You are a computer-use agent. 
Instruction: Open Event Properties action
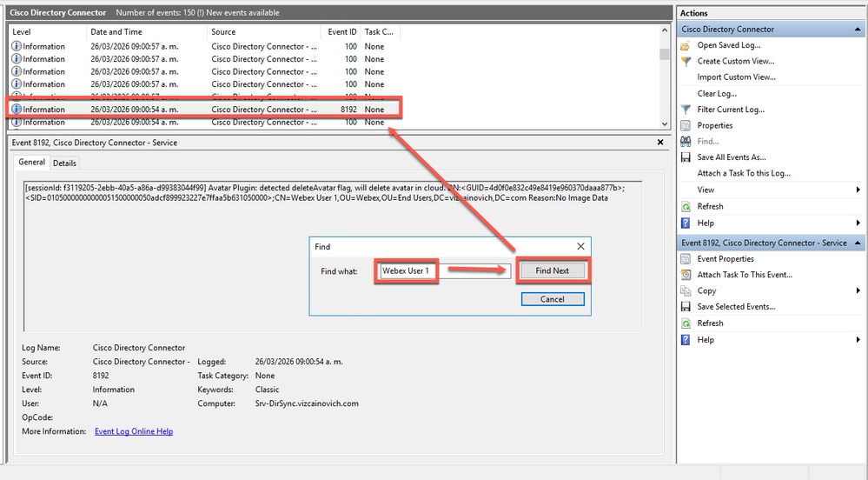726,259
